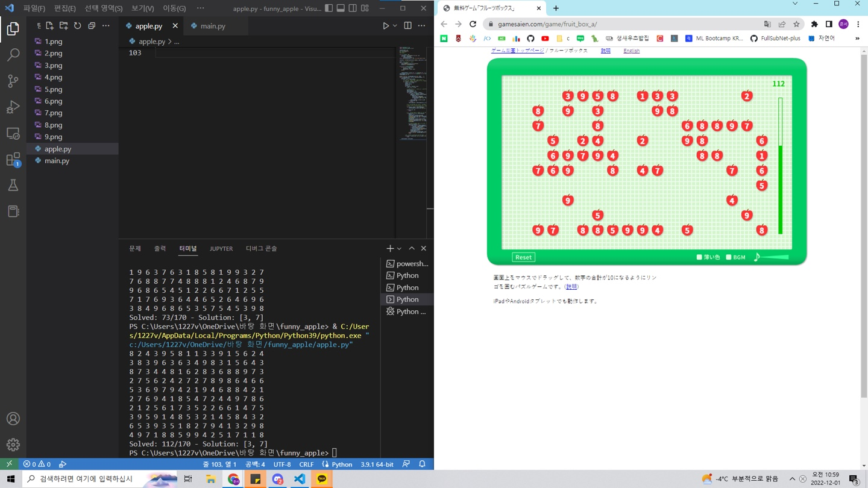Switch to the 출력 panel tab
Viewport: 868px width, 488px height.
[160, 248]
